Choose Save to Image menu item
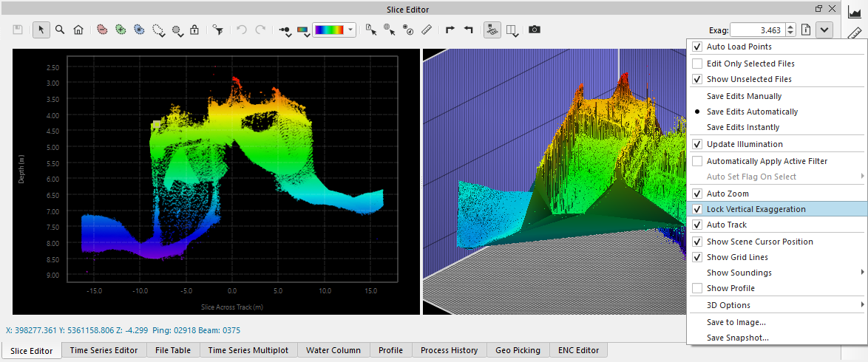Screen dimensions: 868x362 click(x=736, y=322)
